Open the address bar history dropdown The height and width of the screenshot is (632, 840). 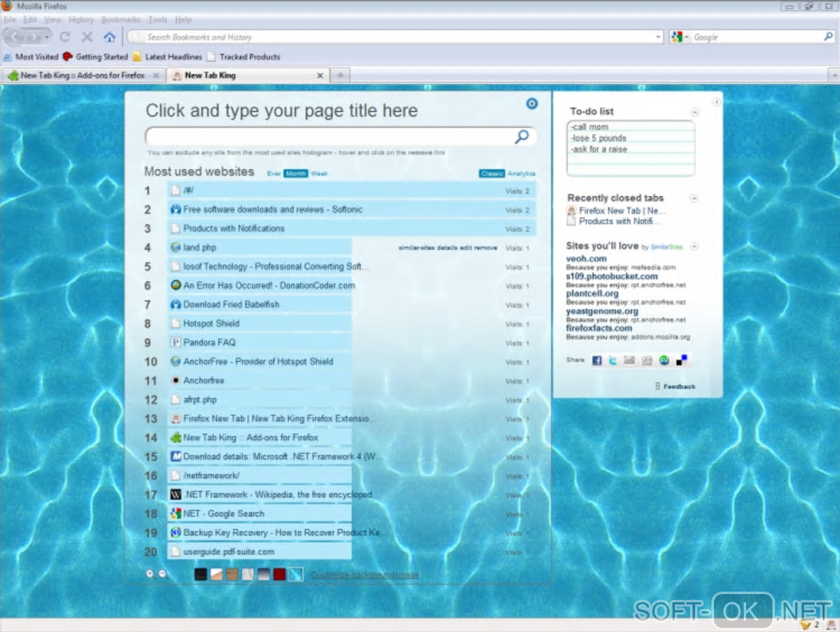pos(658,37)
